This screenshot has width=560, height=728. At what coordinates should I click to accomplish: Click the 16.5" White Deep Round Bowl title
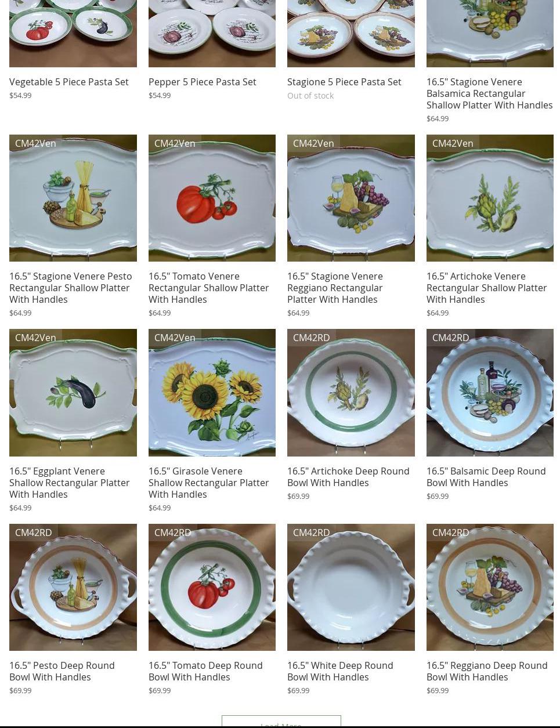[340, 671]
